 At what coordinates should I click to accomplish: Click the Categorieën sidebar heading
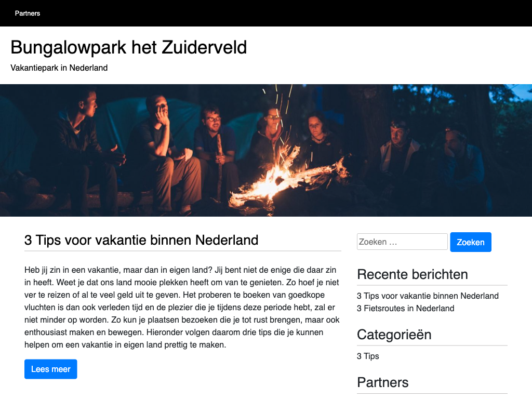pos(394,335)
